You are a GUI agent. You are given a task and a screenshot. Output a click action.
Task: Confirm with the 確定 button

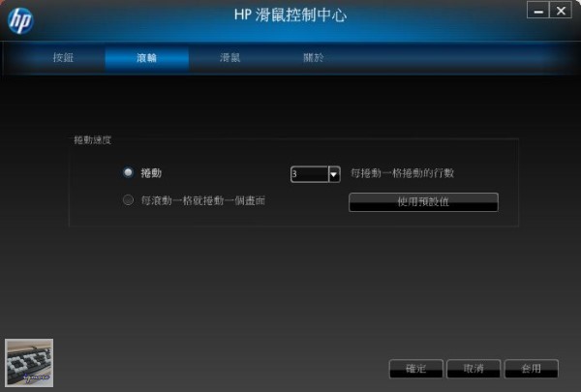pyautogui.click(x=415, y=369)
